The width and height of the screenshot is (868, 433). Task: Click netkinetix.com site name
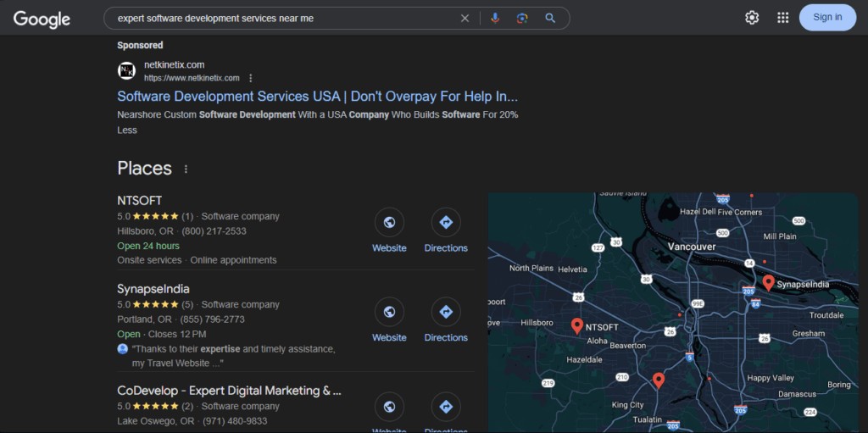[x=175, y=64]
